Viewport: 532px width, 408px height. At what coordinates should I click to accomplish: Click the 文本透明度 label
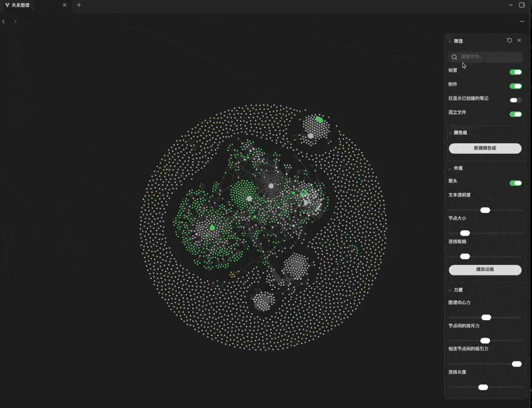pos(460,195)
